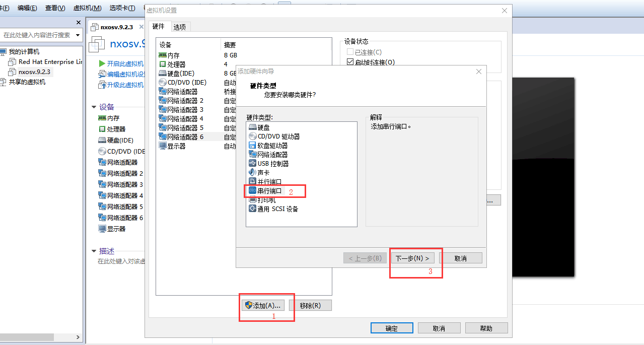This screenshot has width=644, height=345.
Task: Select the 内存 memory module icon in sidebar
Action: [102, 118]
